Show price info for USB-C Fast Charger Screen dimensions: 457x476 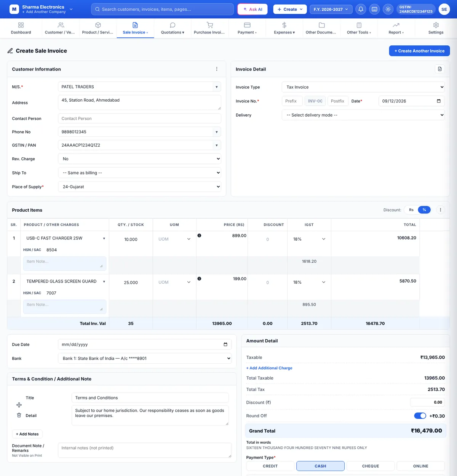pyautogui.click(x=199, y=235)
